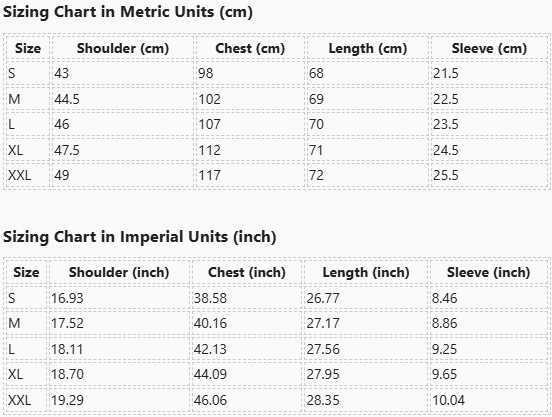The height and width of the screenshot is (417, 552).
Task: Select the Chest (cm) header cell
Action: pyautogui.click(x=250, y=48)
